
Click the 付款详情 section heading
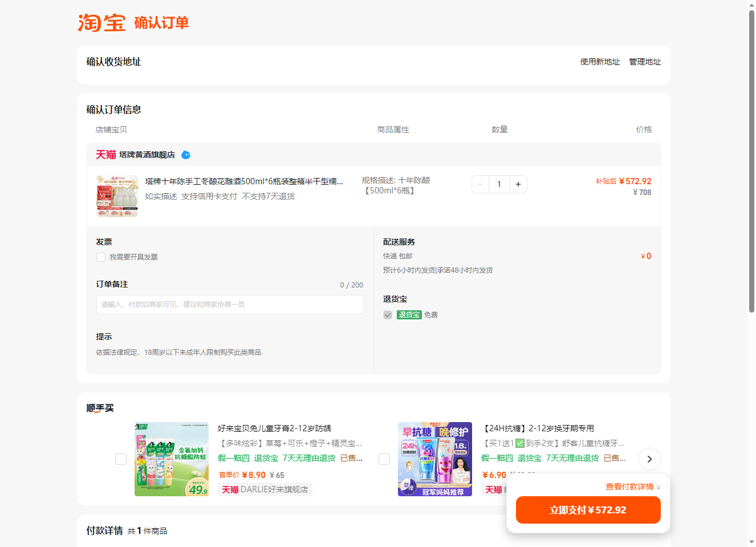coord(105,530)
